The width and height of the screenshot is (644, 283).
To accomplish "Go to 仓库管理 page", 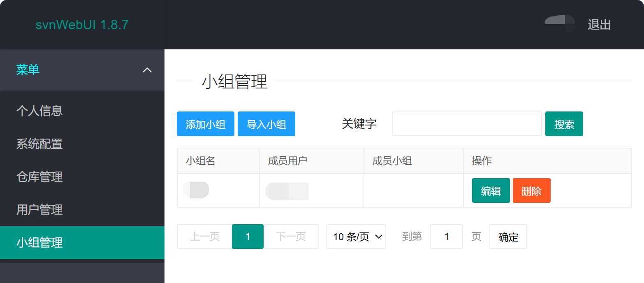I will click(39, 177).
